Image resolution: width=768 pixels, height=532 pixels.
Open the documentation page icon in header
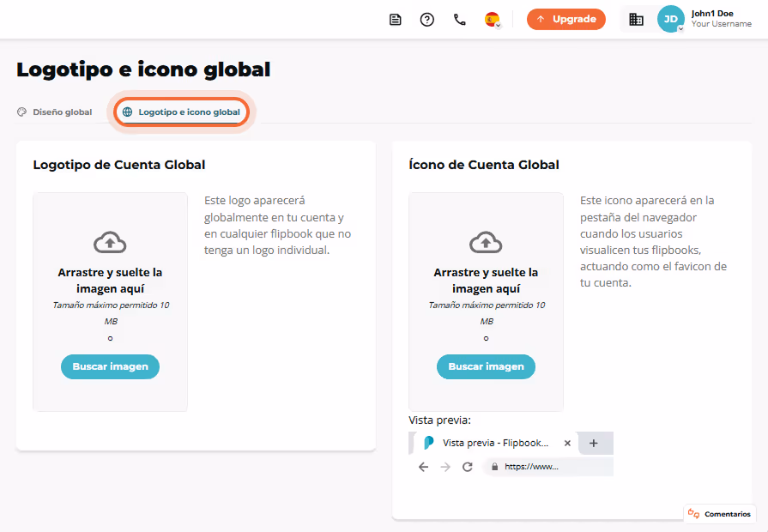(x=396, y=20)
